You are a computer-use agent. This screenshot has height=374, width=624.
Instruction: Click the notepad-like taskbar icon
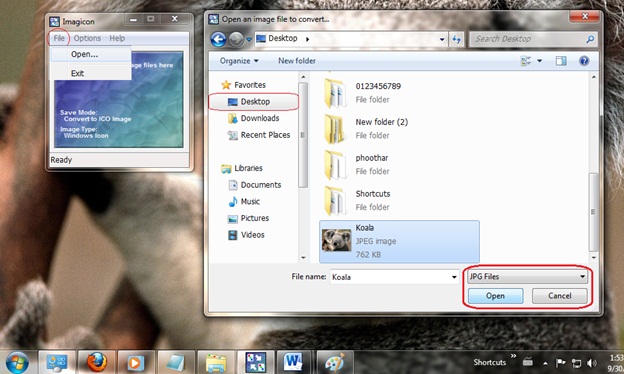pyautogui.click(x=176, y=362)
